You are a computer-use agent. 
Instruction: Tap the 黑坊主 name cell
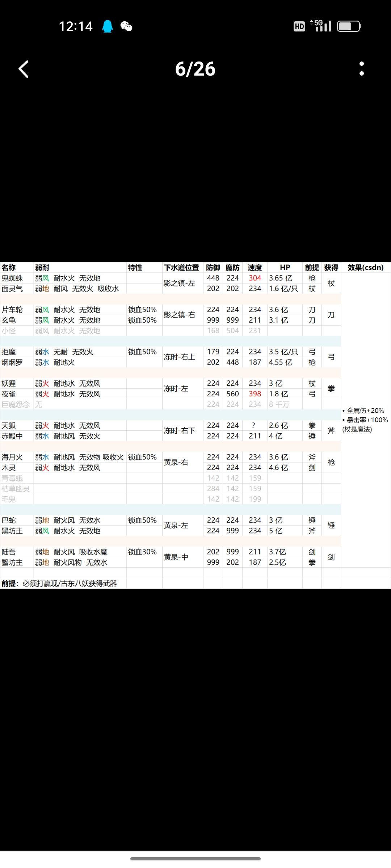(12, 531)
